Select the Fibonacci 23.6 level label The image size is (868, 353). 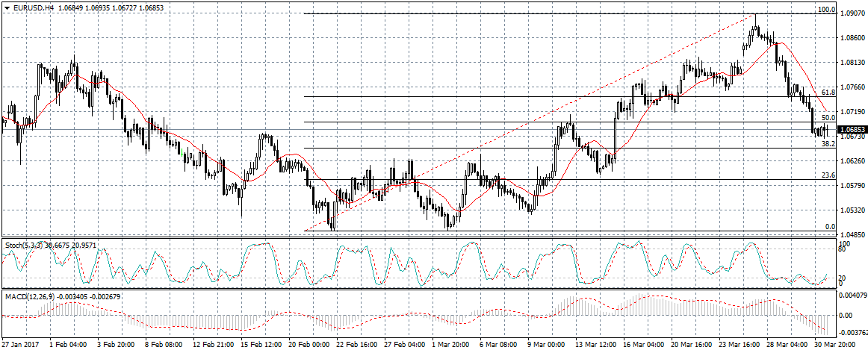point(828,175)
